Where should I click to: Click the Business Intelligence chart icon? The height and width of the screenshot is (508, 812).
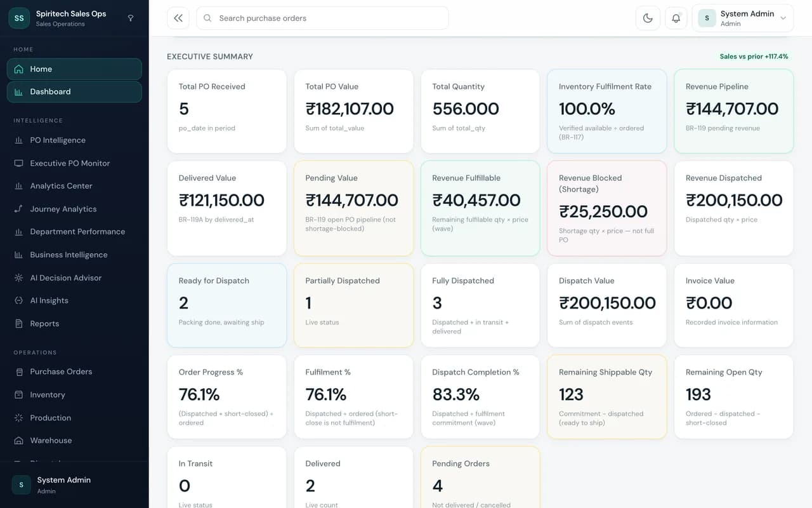point(18,255)
